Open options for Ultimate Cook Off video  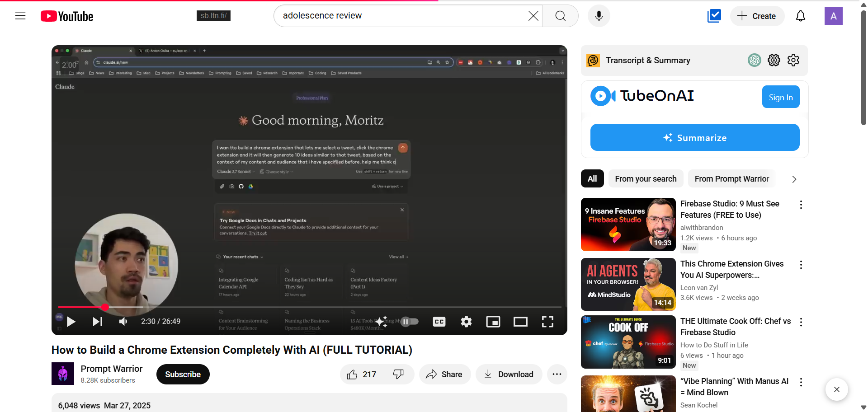point(801,322)
